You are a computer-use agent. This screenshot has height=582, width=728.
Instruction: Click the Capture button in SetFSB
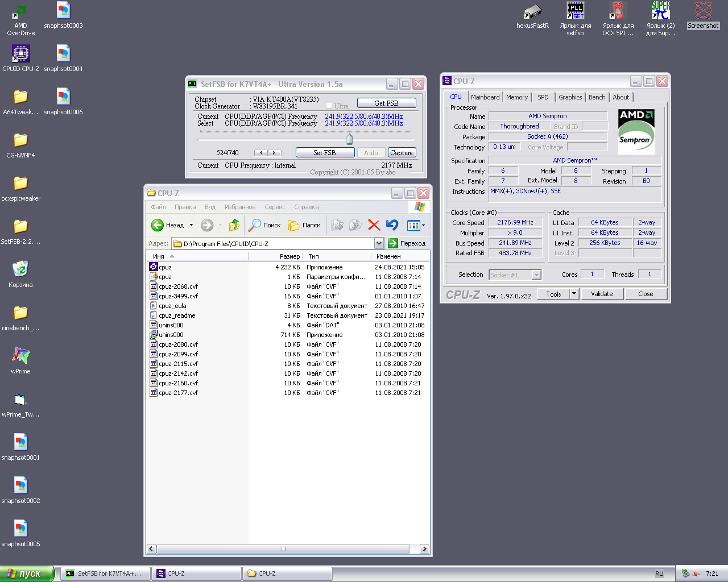tap(402, 152)
